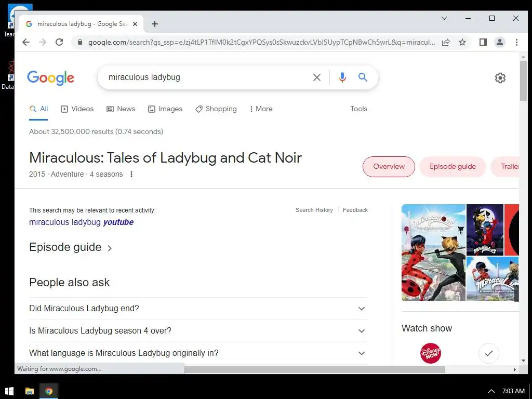
Task: Expand 'What language is Miraculous Ladybug originally in?'
Action: [x=198, y=353]
